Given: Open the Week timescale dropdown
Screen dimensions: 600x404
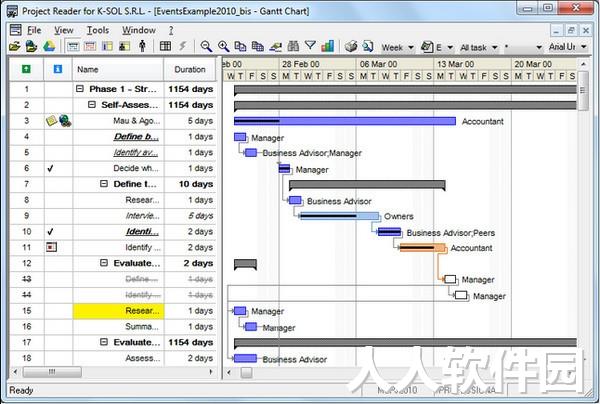Looking at the screenshot, I should [411, 47].
